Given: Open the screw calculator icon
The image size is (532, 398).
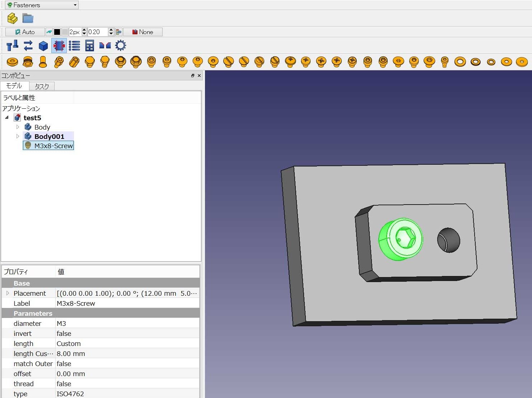Looking at the screenshot, I should (x=90, y=46).
